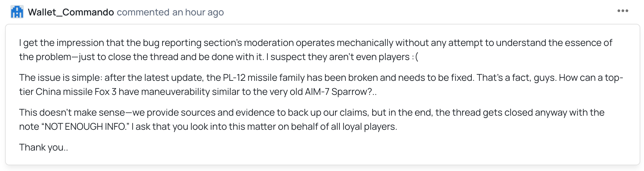Click the Wallet_Commando avatar icon

(17, 12)
